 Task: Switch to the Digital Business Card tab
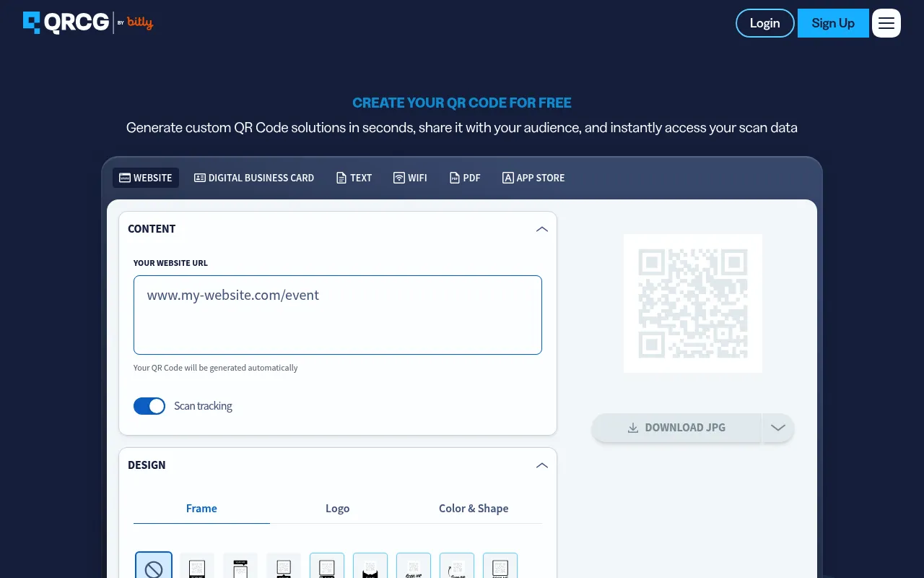254,178
